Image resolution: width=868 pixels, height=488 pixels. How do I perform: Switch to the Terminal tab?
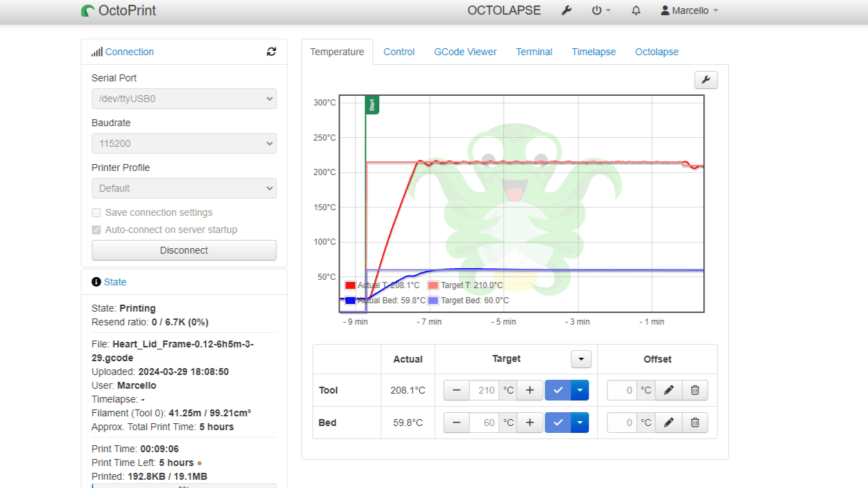coord(534,51)
